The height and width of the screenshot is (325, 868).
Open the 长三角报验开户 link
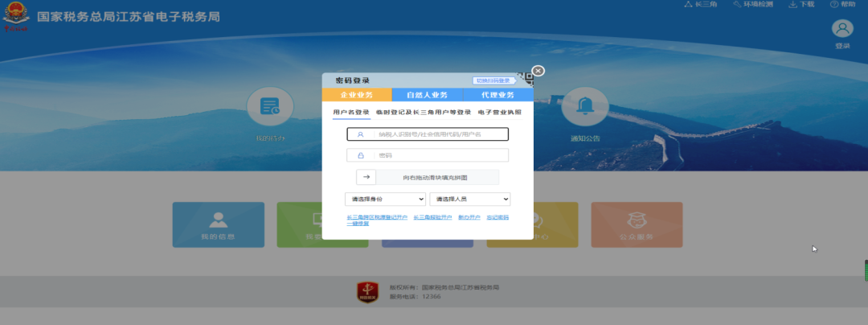point(433,217)
